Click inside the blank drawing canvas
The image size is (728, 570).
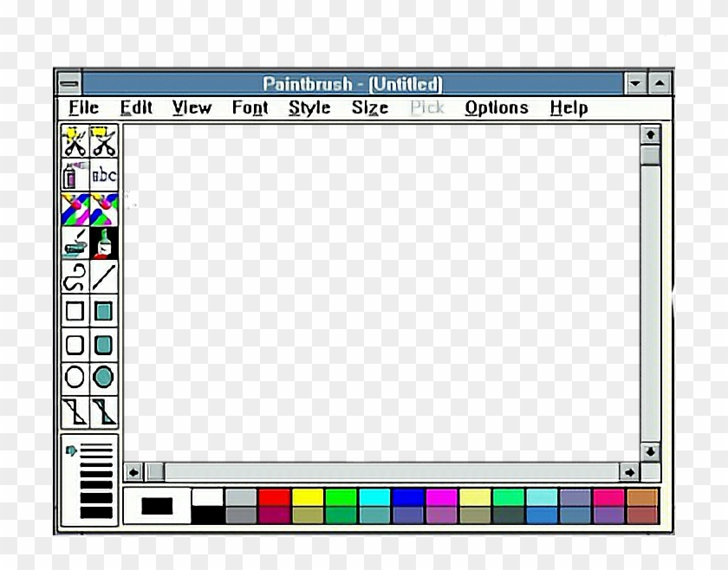380,293
